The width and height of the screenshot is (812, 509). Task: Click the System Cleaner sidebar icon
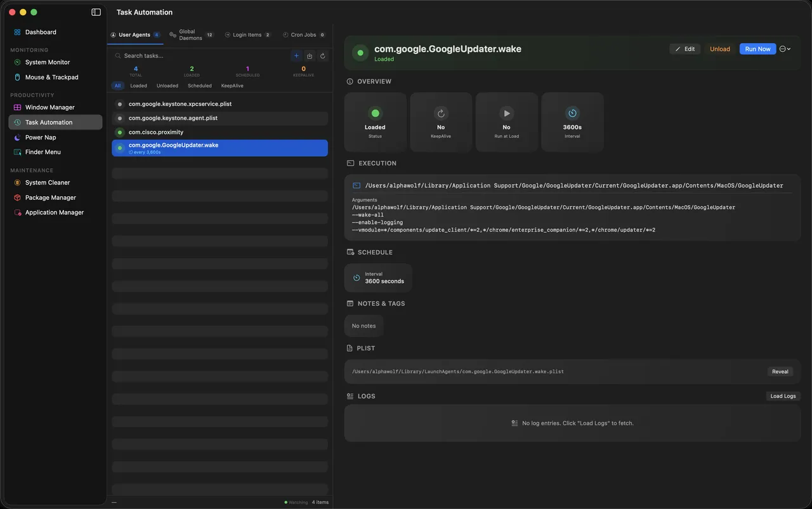click(x=17, y=183)
